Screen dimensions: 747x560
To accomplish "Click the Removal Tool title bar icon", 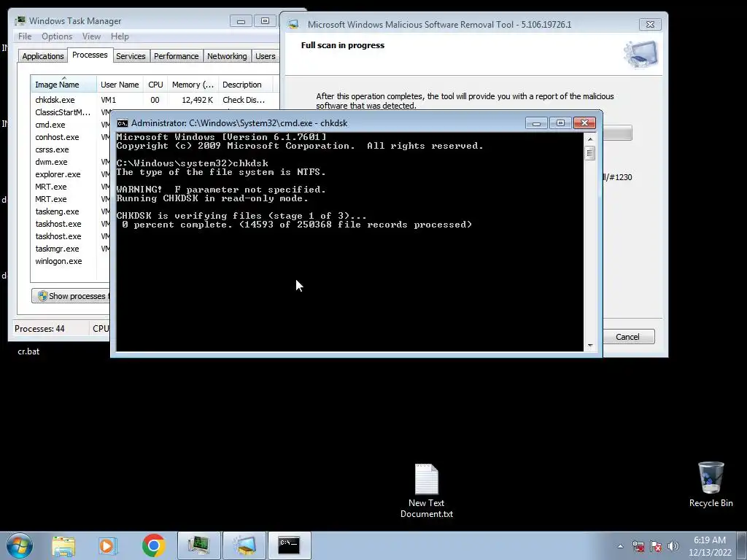I will pos(293,24).
